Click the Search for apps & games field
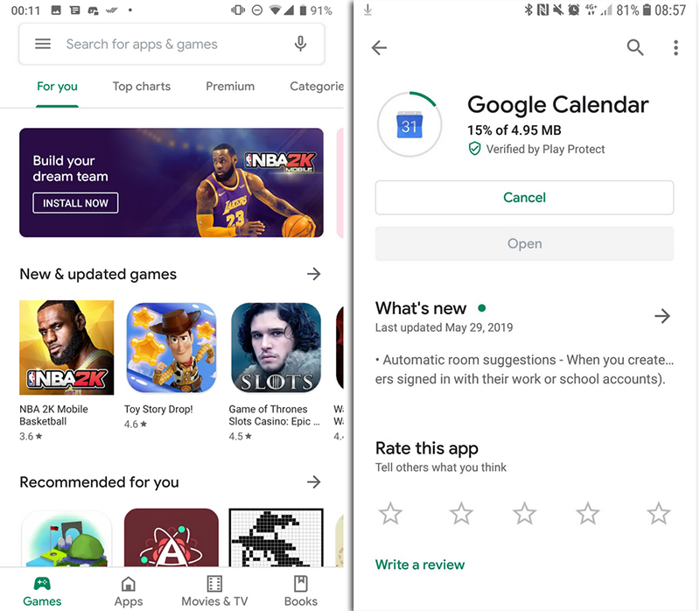Image resolution: width=700 pixels, height=611 pixels. pyautogui.click(x=171, y=44)
